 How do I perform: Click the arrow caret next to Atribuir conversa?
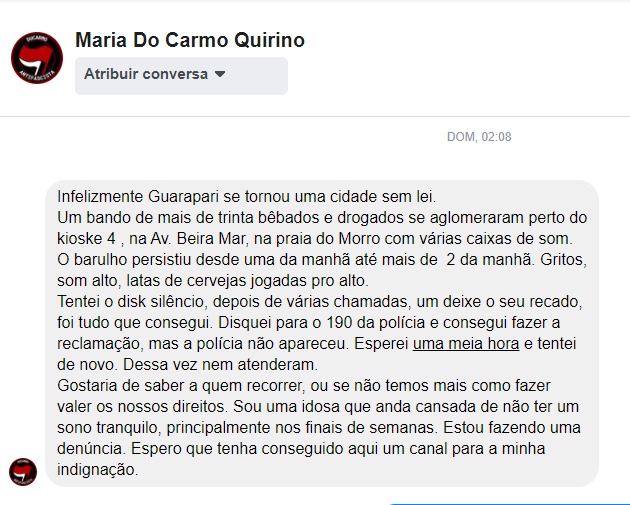pyautogui.click(x=221, y=74)
